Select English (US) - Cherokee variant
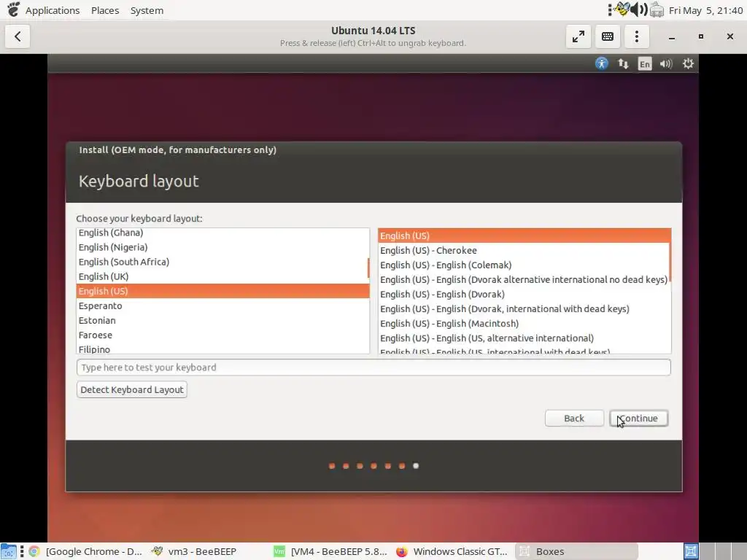This screenshot has height=560, width=747. [524, 251]
